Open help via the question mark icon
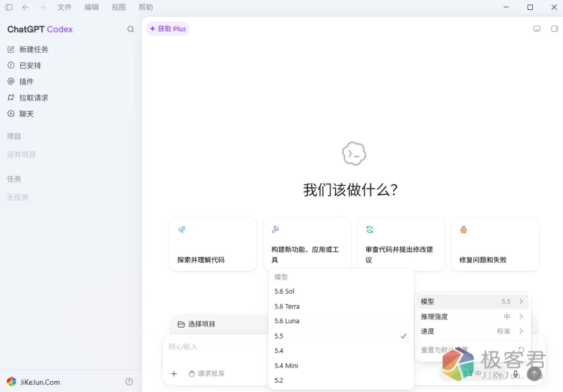The width and height of the screenshot is (563, 392). [129, 382]
